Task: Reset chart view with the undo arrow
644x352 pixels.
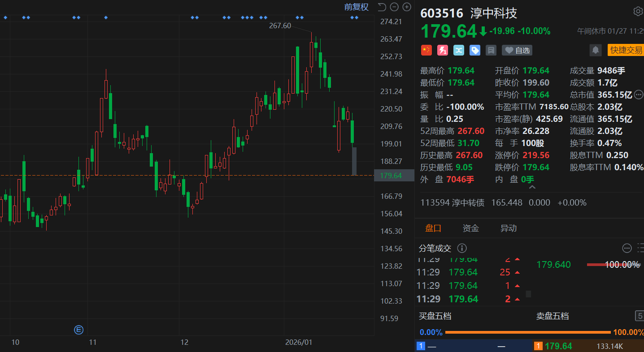Action: click(382, 7)
